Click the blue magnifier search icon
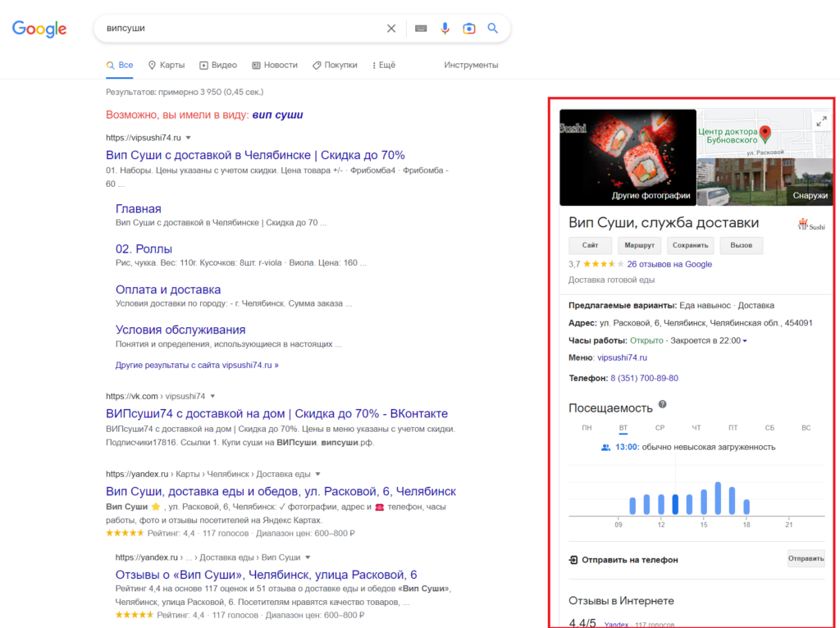 492,29
